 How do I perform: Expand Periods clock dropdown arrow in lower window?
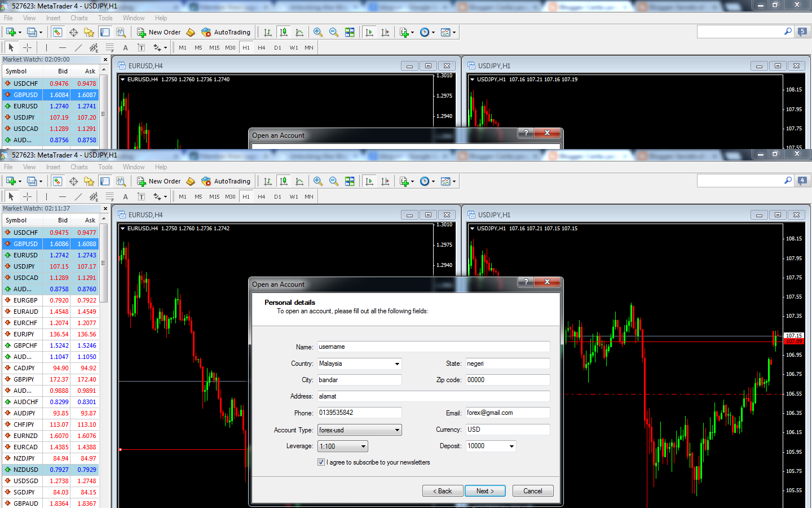click(x=433, y=182)
